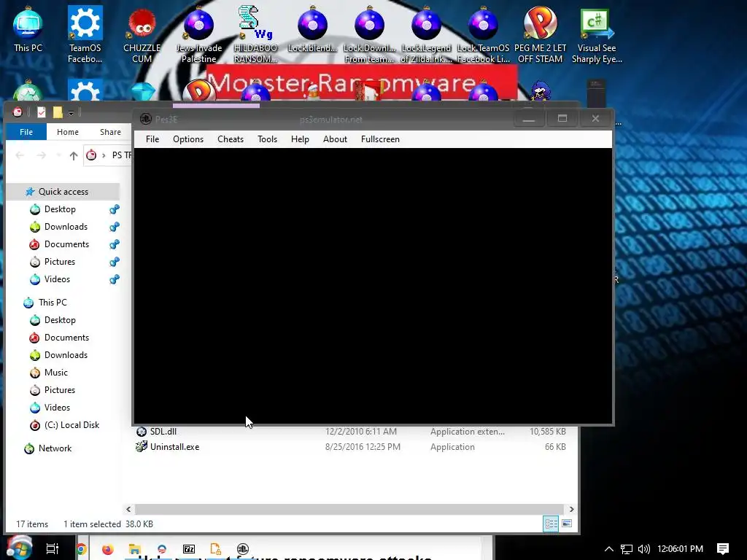The height and width of the screenshot is (560, 747).
Task: Select Pictures under Quick access
Action: pyautogui.click(x=60, y=262)
